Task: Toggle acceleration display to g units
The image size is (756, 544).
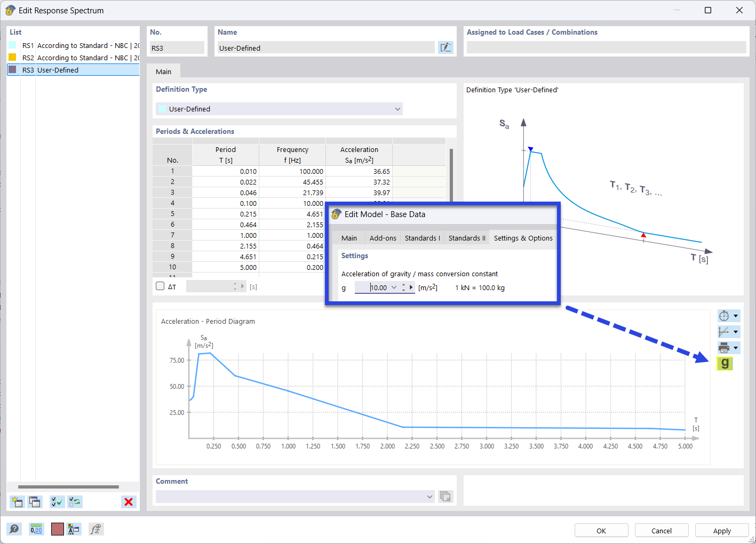Action: [x=725, y=363]
